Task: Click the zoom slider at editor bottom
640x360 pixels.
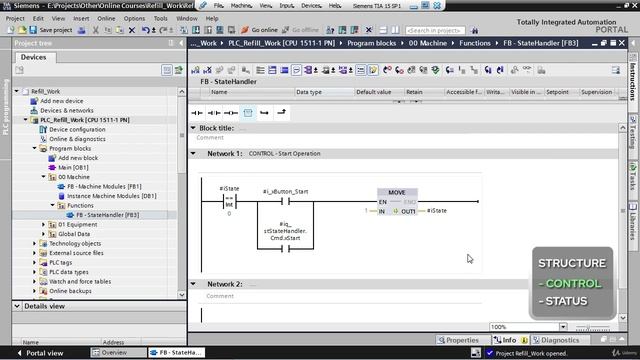Action: (593, 327)
